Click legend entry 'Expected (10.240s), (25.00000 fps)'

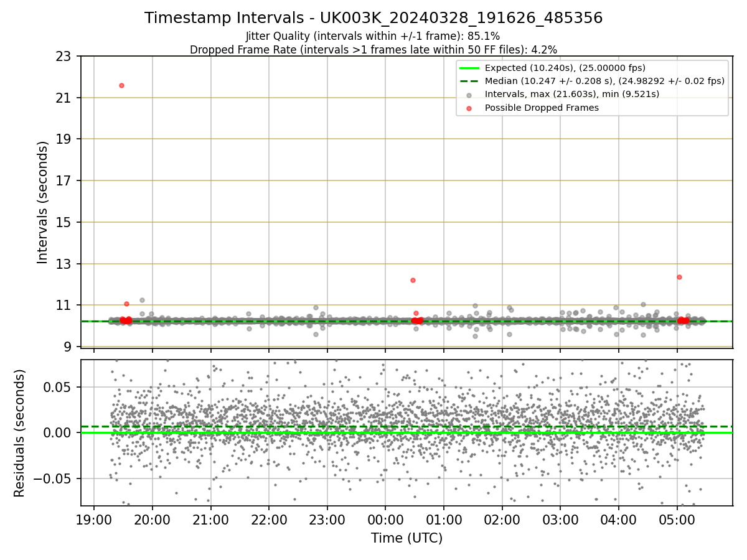(565, 68)
